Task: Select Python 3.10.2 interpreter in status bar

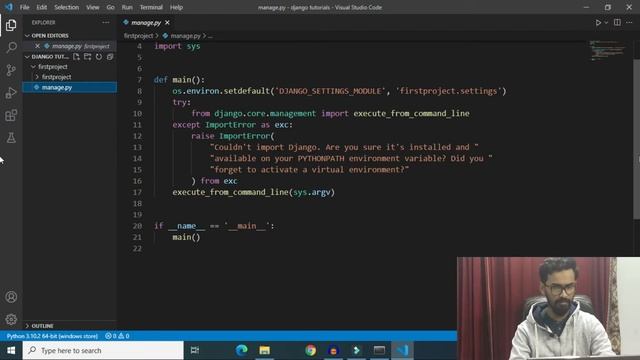Action: click(52, 336)
